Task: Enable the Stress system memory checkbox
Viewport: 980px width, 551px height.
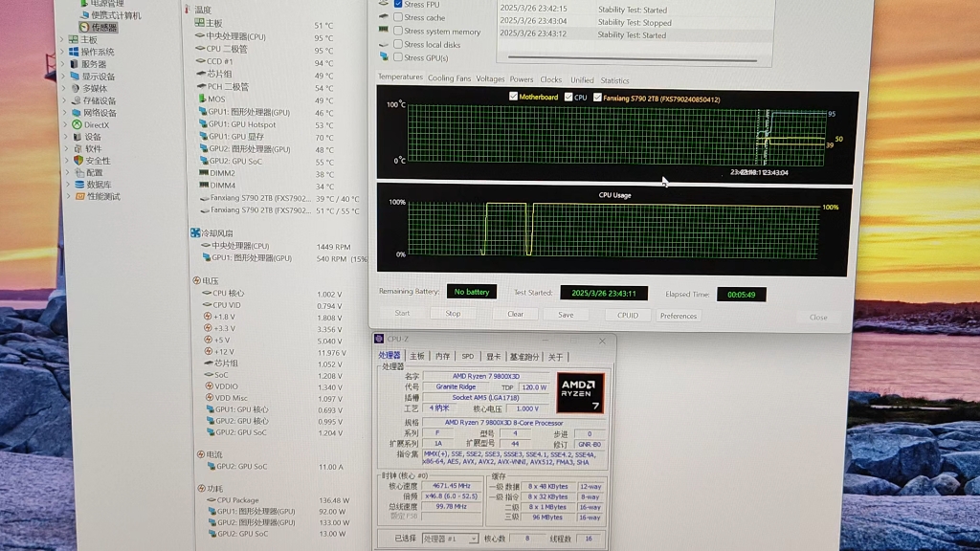Action: click(x=398, y=32)
